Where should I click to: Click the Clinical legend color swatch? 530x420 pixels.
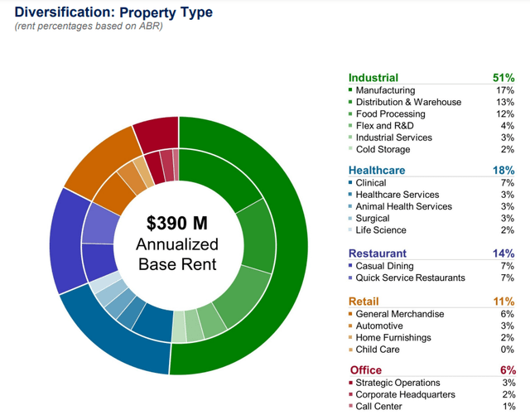click(x=350, y=182)
